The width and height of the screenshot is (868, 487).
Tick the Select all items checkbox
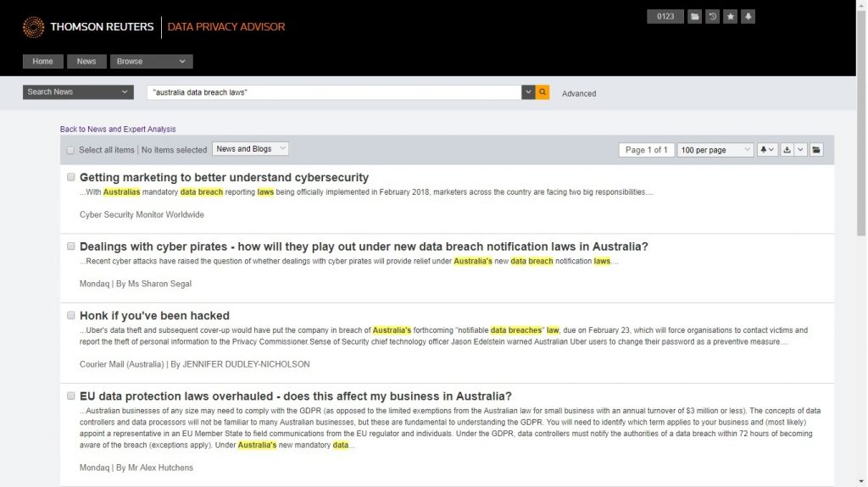70,150
